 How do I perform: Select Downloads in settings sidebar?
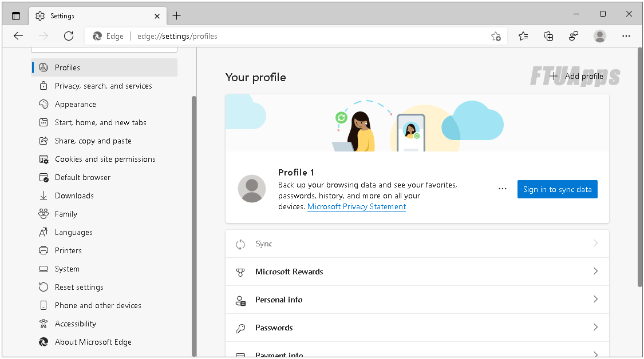[74, 196]
